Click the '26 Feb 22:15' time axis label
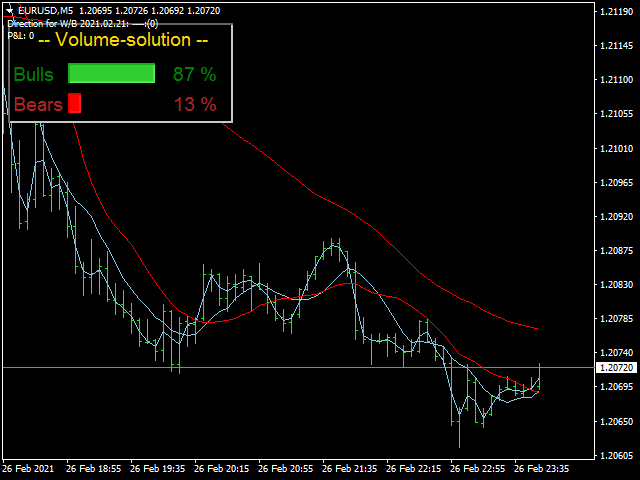This screenshot has height=480, width=640. coord(413,469)
